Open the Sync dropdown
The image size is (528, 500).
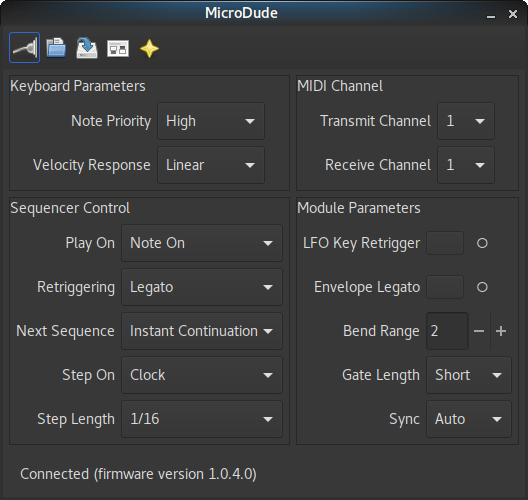[x=469, y=419]
